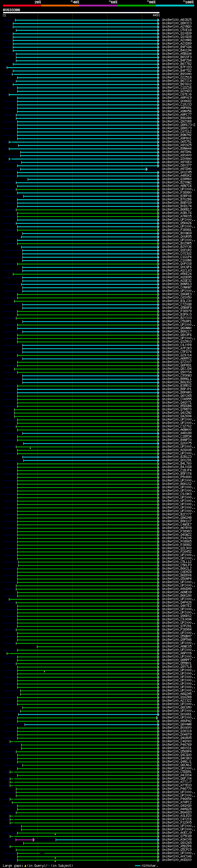Click the label UniRef100_B8PJP1
197x868 pixels.
coord(177,389)
